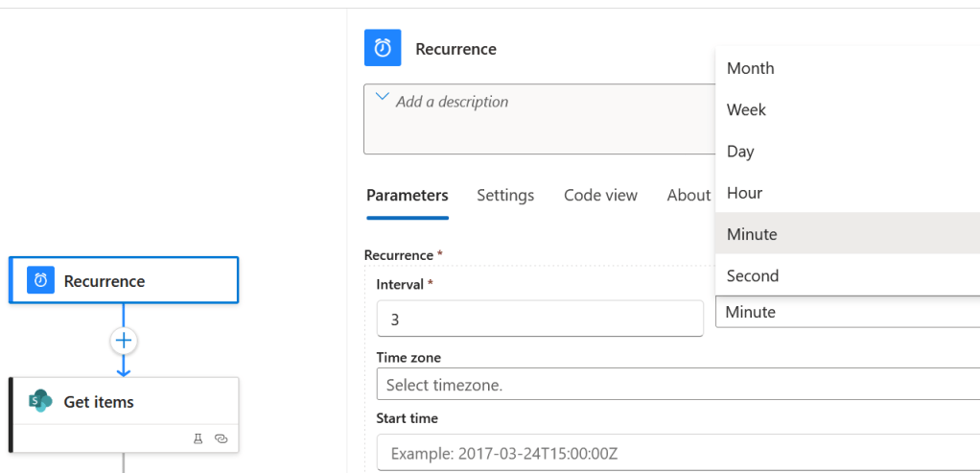Click the Time zone label
980x473 pixels.
(408, 357)
